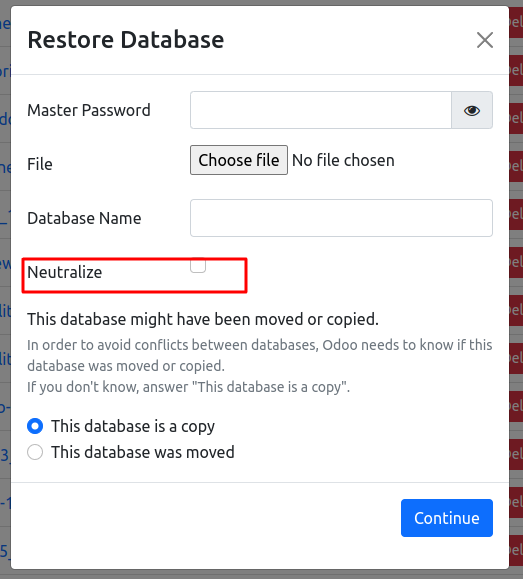Show the master password with eye icon
The height and width of the screenshot is (579, 523).
472,110
